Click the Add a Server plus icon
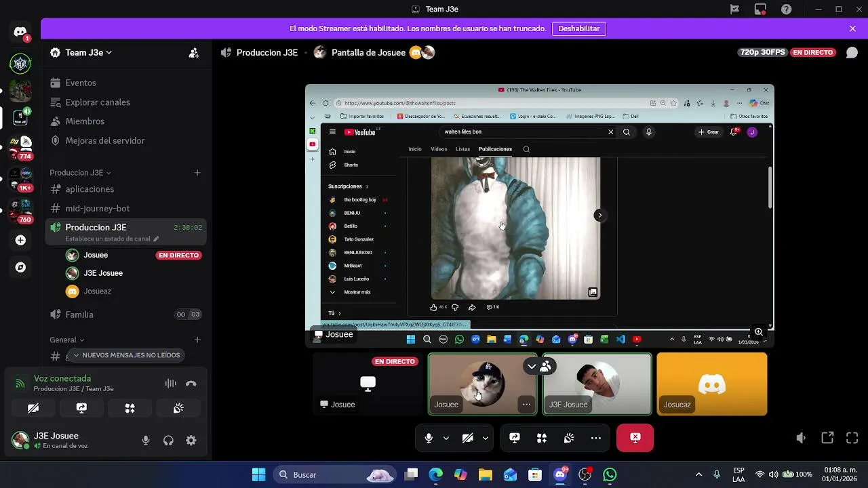This screenshot has height=488, width=868. pos(20,240)
